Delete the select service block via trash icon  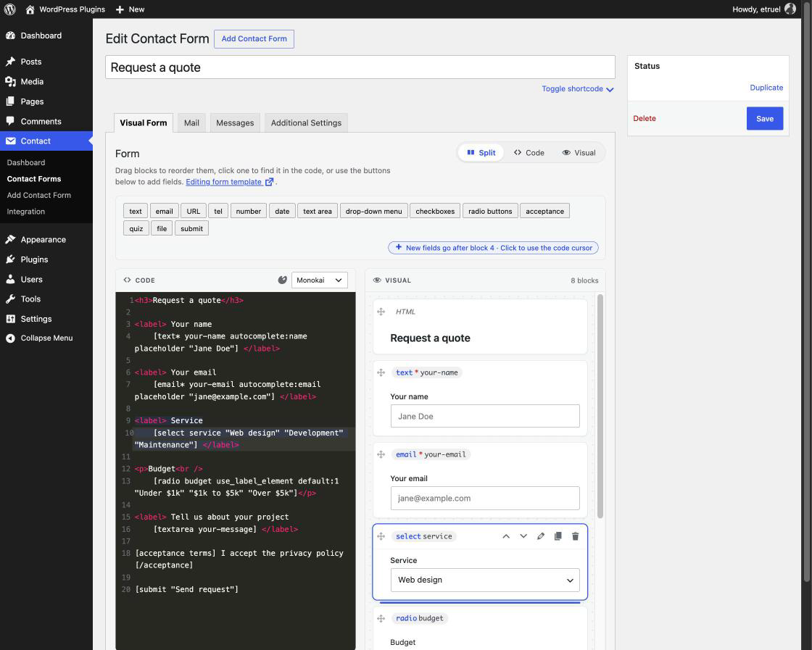tap(576, 536)
